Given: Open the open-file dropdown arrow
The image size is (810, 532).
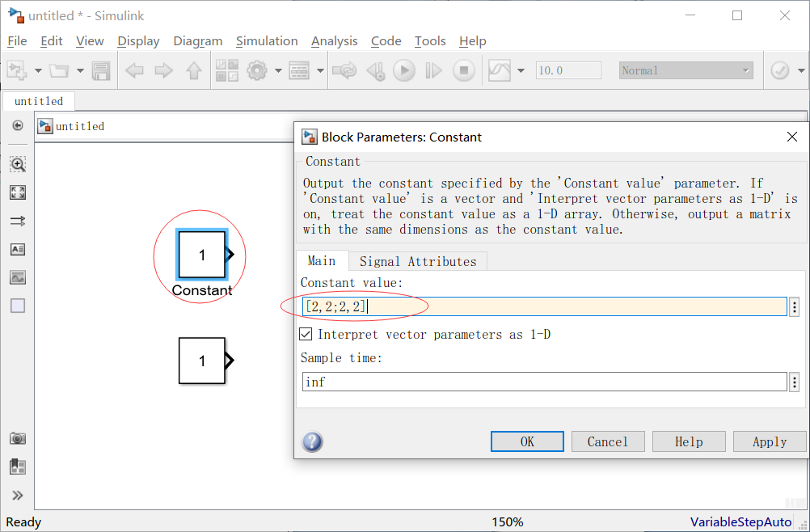Looking at the screenshot, I should [80, 70].
